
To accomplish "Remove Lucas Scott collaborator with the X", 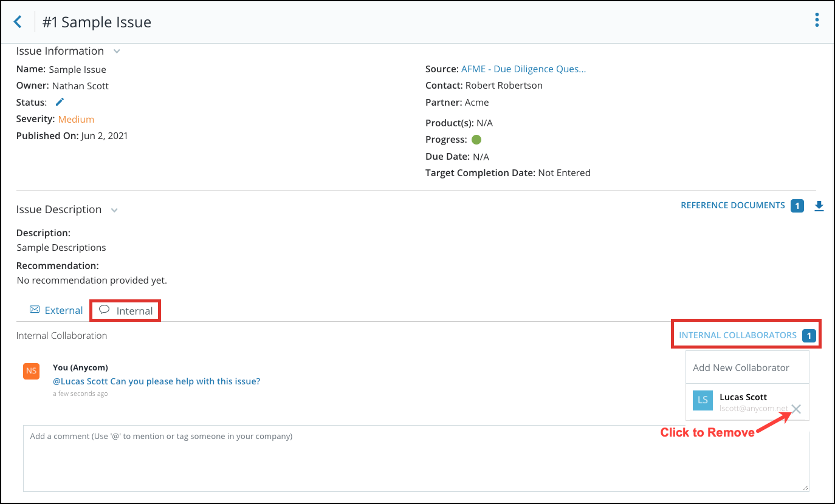I will [x=796, y=409].
